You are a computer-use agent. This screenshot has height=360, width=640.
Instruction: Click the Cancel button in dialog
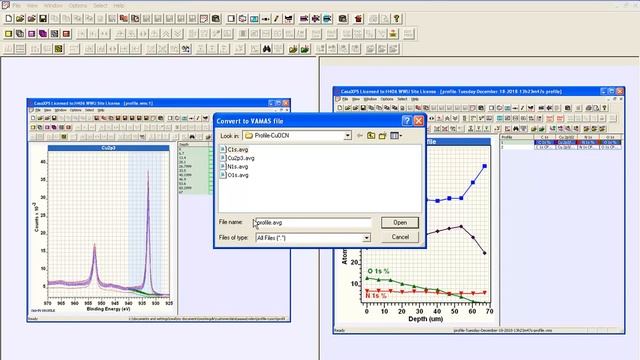click(400, 237)
